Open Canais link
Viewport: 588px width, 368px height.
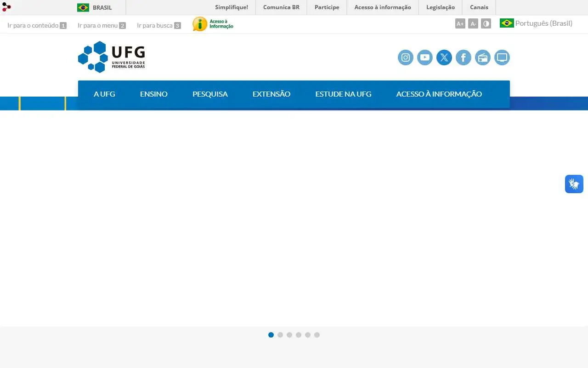479,7
